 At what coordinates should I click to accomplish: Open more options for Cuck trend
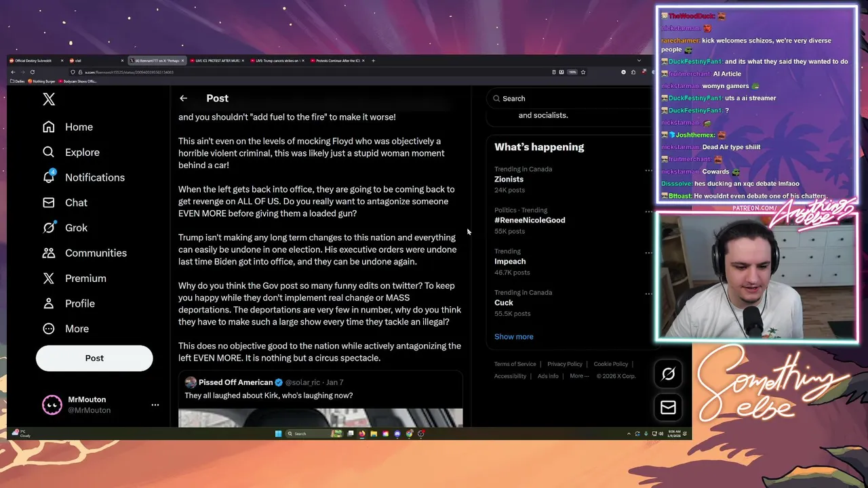click(x=648, y=294)
